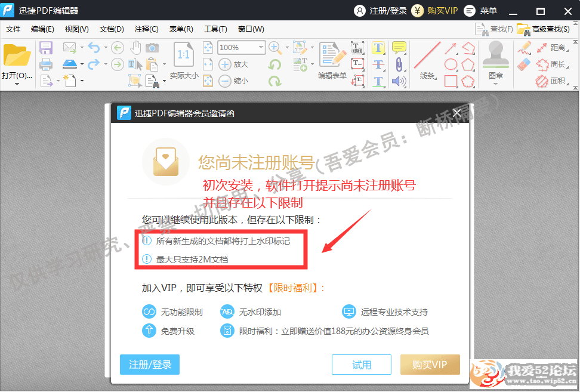Select the Highlight Text tool
The image size is (580, 392).
(378, 48)
